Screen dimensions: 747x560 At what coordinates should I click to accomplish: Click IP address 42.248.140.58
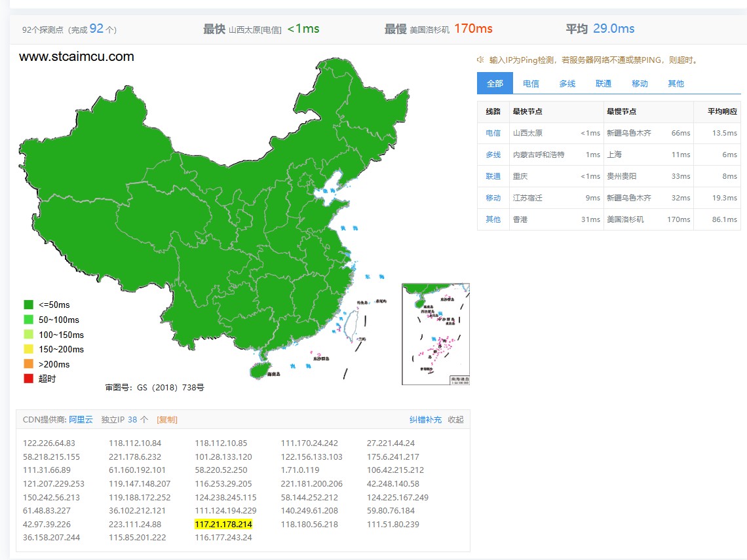(x=393, y=484)
